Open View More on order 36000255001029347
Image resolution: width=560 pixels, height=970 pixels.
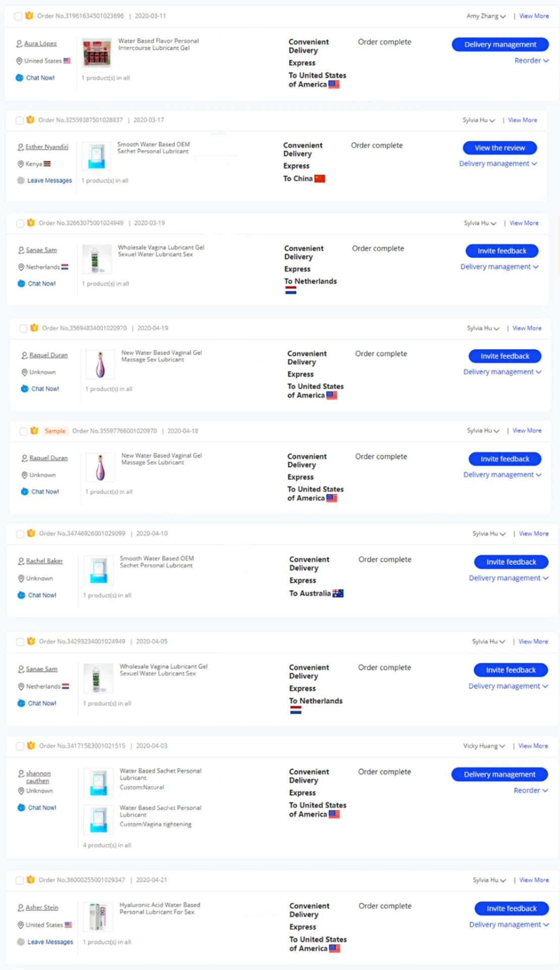(x=534, y=880)
